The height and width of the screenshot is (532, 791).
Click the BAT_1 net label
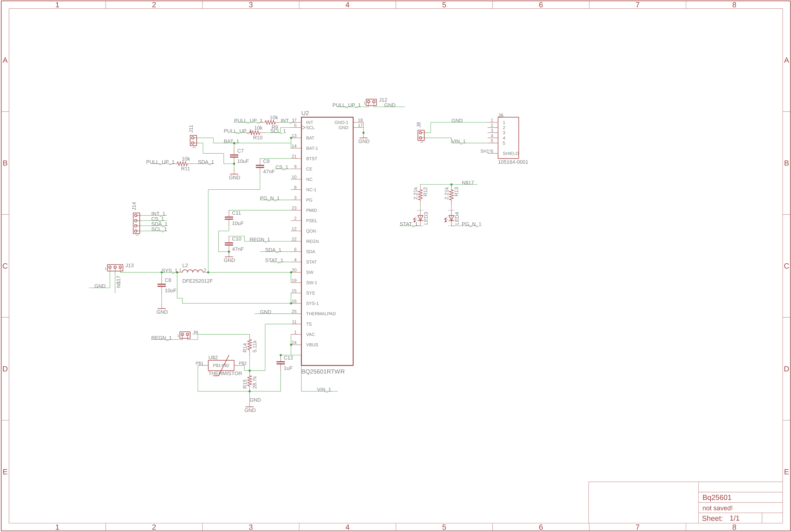click(x=231, y=141)
